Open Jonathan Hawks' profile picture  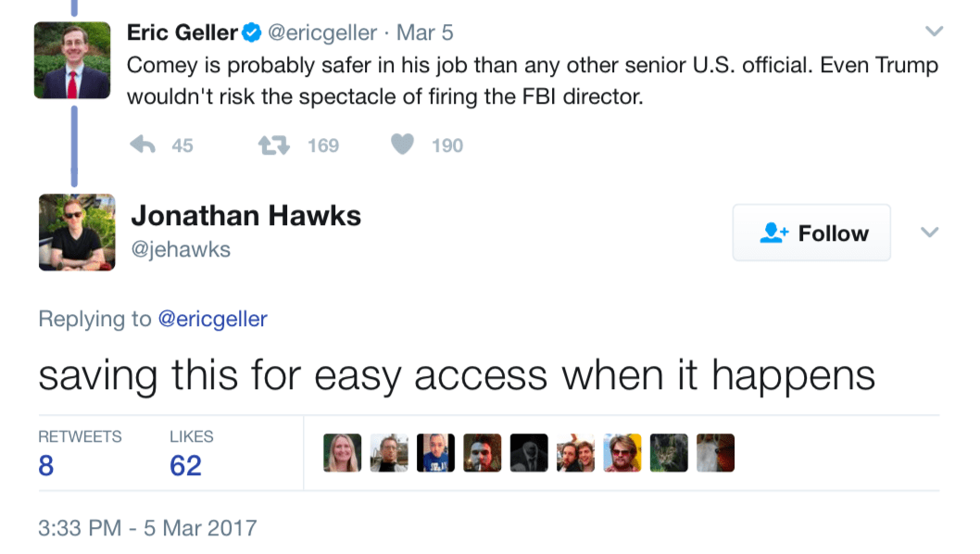(x=77, y=232)
